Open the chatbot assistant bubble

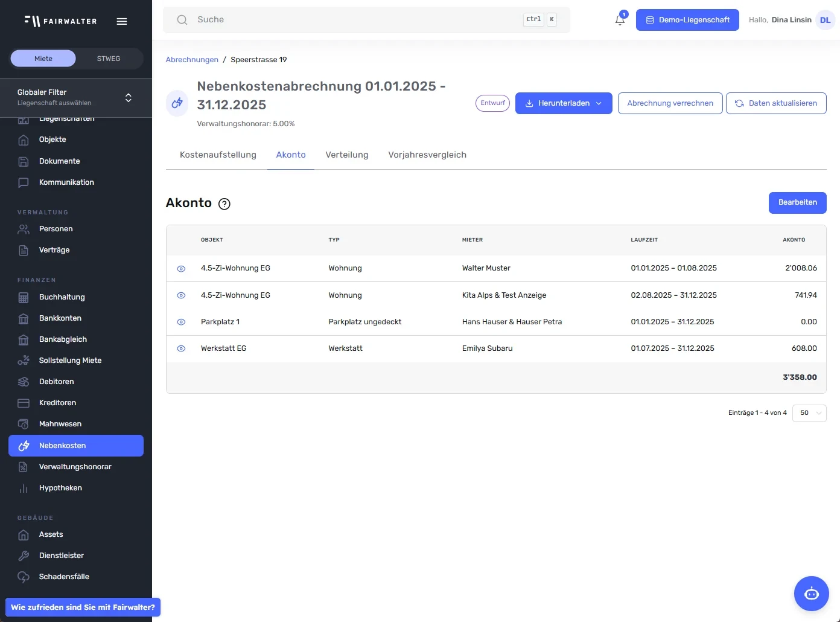point(812,594)
